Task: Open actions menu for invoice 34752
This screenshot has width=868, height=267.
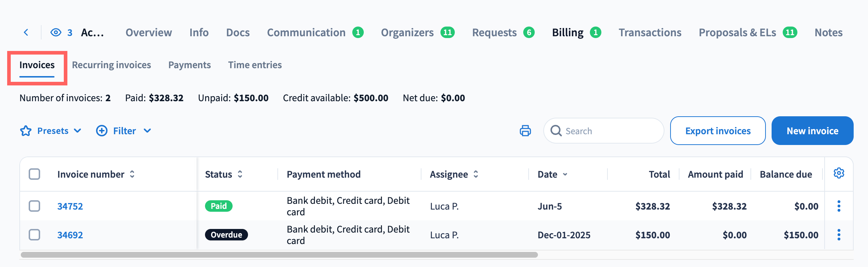Action: point(839,206)
